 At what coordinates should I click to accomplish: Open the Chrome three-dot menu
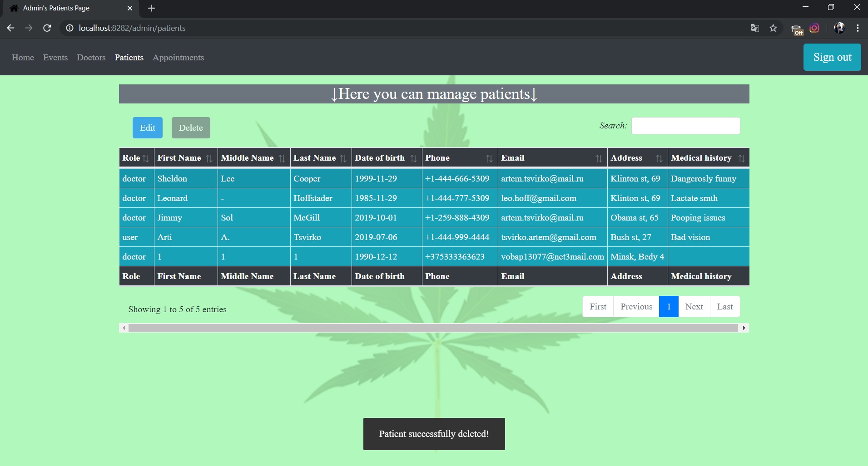(858, 28)
